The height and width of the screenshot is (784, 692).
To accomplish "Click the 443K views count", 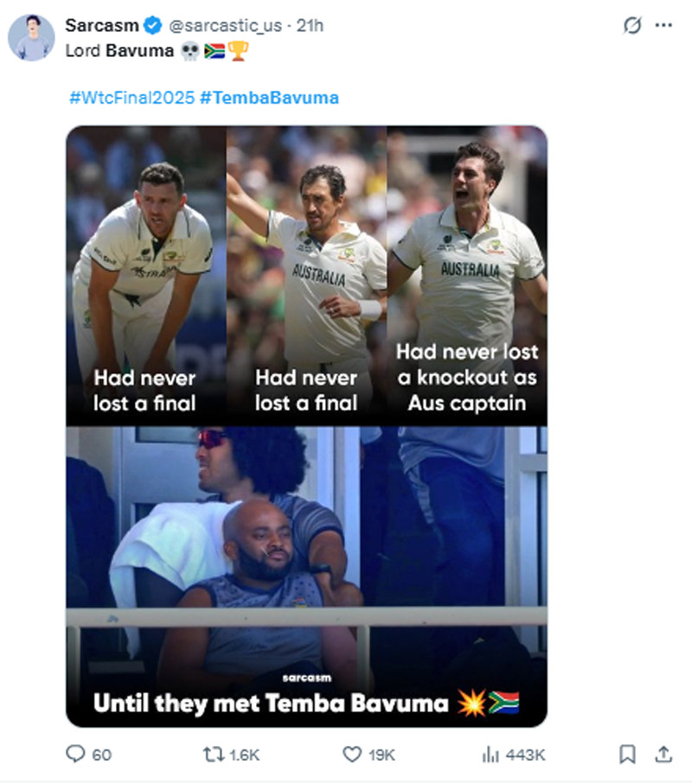I will click(525, 755).
